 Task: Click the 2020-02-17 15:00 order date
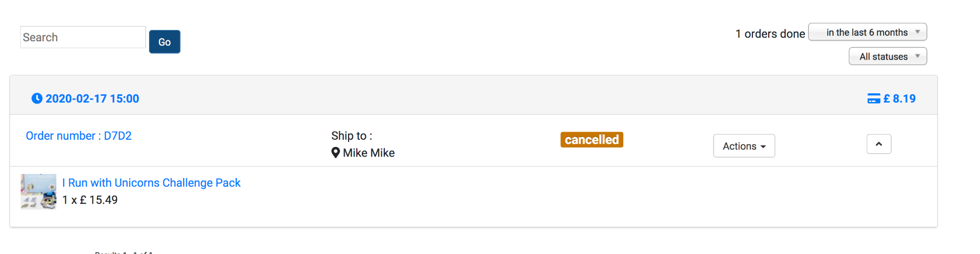point(92,98)
